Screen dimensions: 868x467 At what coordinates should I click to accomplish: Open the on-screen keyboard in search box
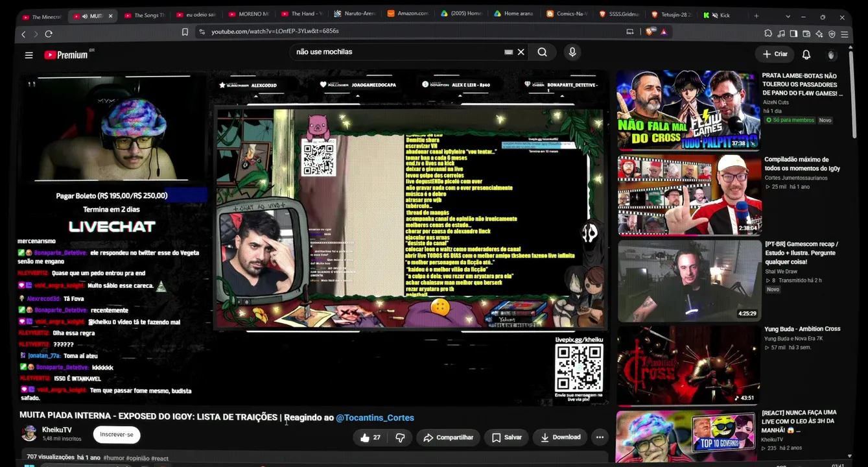point(509,52)
